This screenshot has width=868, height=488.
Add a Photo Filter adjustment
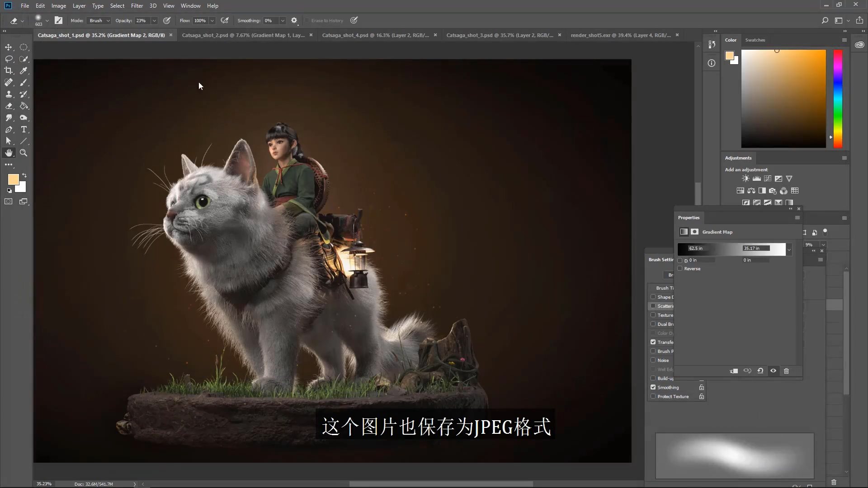[773, 191]
